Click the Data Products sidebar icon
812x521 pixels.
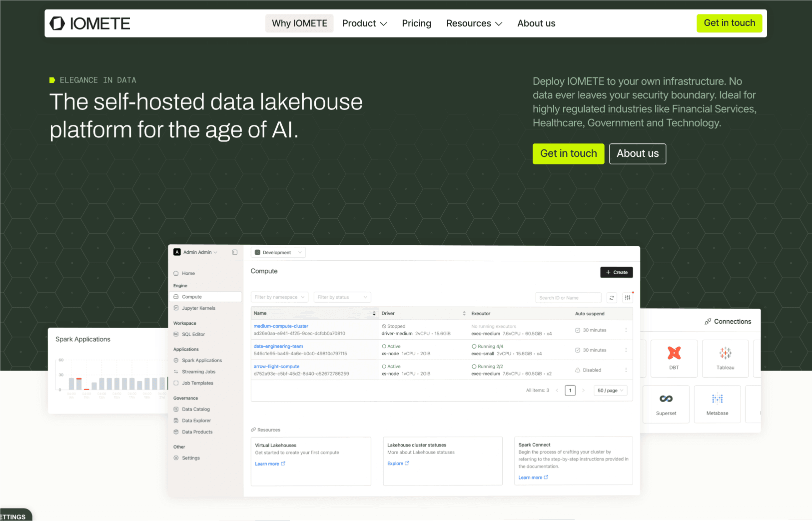tap(176, 432)
